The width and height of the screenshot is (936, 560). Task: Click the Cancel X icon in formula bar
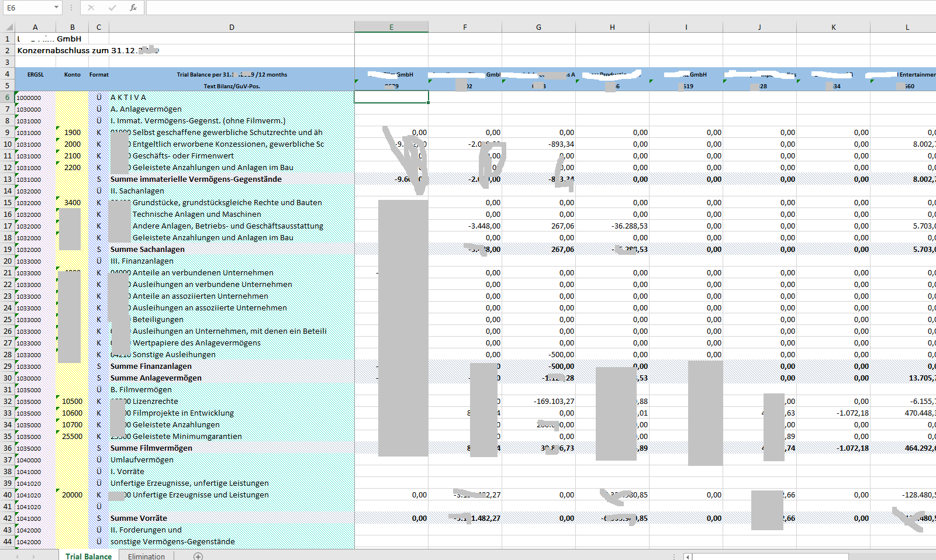coord(91,8)
